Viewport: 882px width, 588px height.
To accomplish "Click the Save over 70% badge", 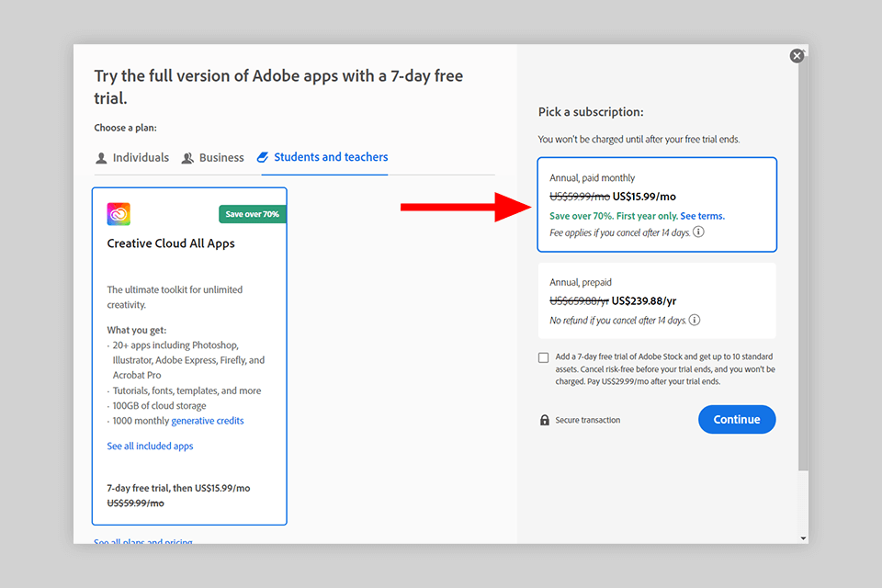I will coord(252,214).
